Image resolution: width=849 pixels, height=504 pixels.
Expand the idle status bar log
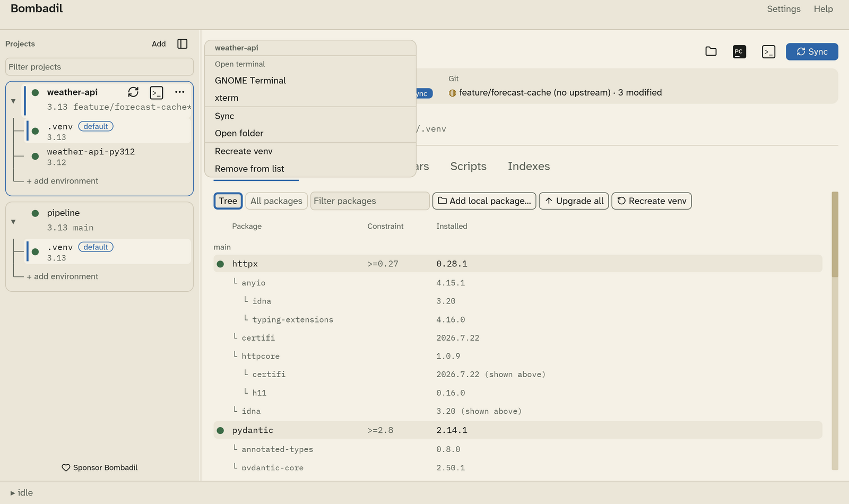21,493
